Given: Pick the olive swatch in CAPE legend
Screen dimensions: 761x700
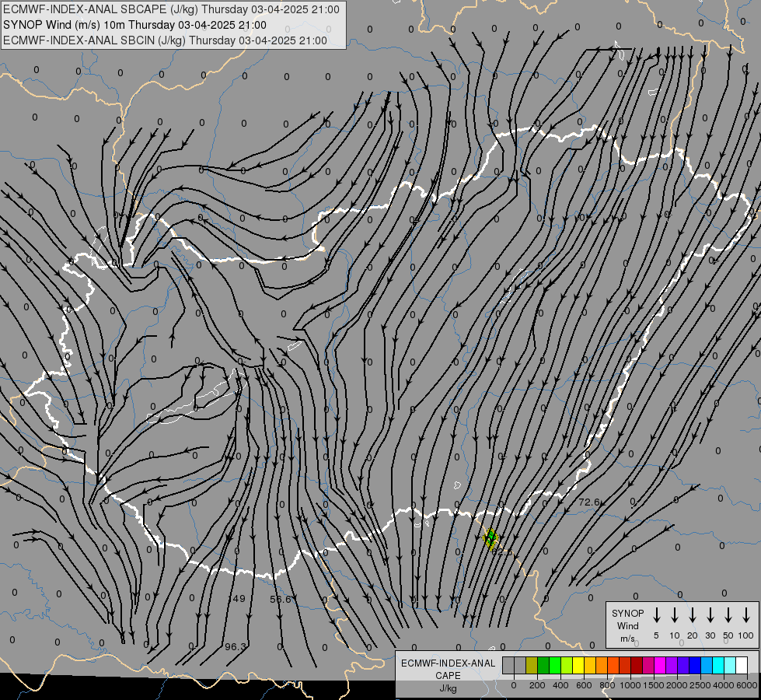Looking at the screenshot, I should tap(532, 665).
